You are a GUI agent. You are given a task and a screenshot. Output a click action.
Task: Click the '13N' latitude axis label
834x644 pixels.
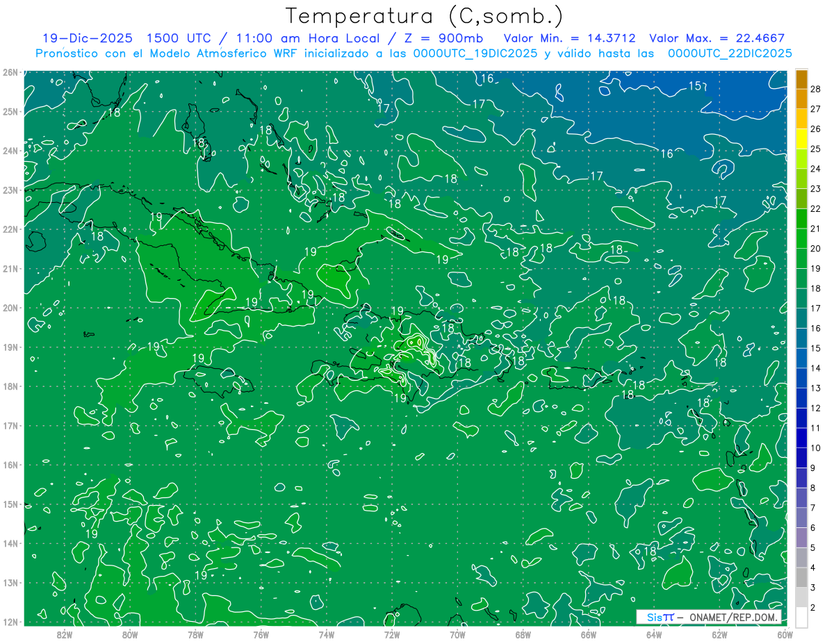point(11,582)
